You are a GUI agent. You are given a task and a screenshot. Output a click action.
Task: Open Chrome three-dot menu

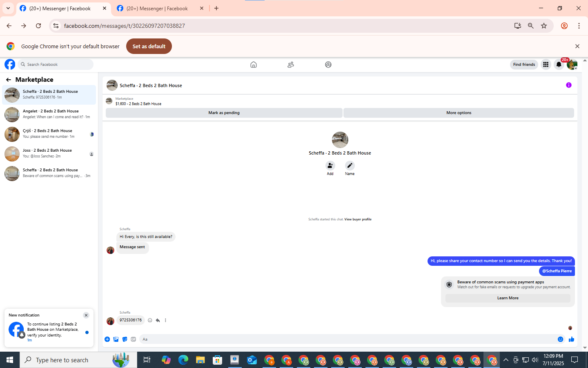[x=579, y=26]
